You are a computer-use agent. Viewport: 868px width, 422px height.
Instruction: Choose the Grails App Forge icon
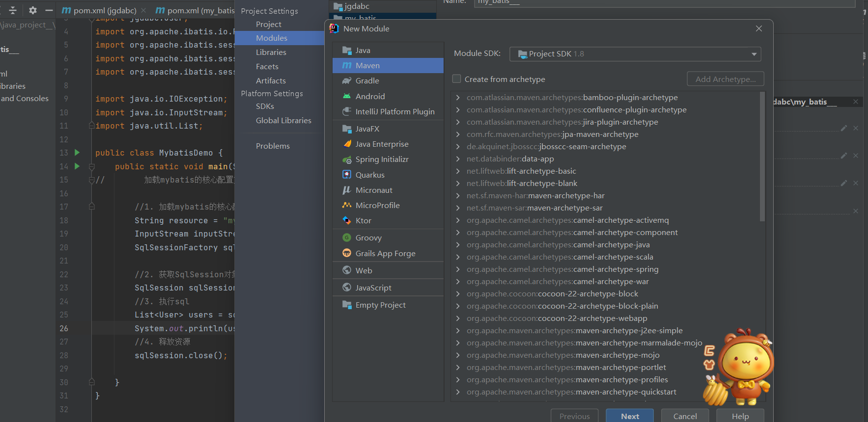[347, 253]
